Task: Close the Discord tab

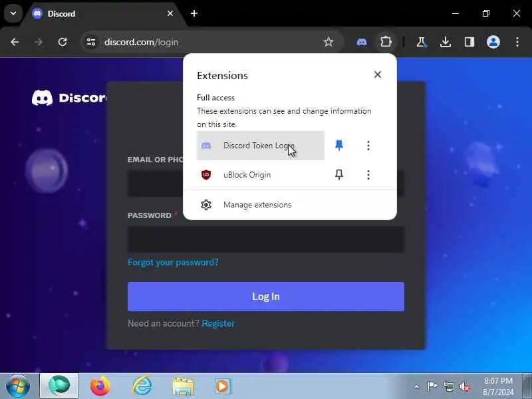Action: pos(170,13)
